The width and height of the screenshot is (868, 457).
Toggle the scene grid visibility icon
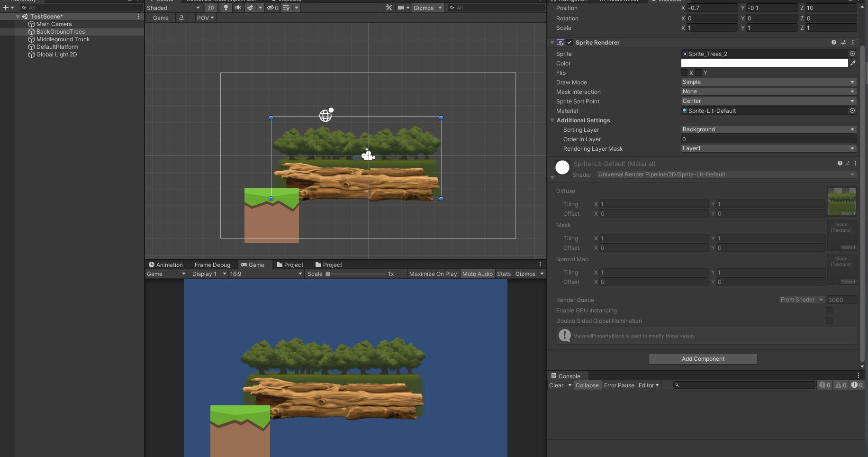pos(286,8)
